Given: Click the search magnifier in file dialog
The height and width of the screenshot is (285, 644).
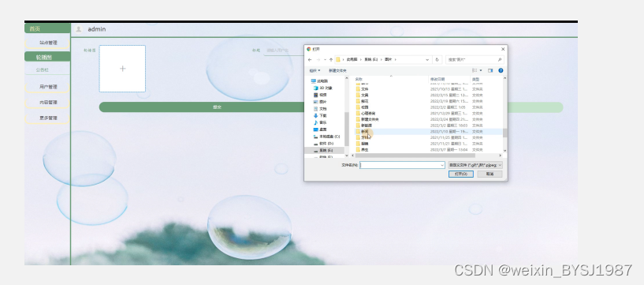Looking at the screenshot, I should pyautogui.click(x=500, y=60).
